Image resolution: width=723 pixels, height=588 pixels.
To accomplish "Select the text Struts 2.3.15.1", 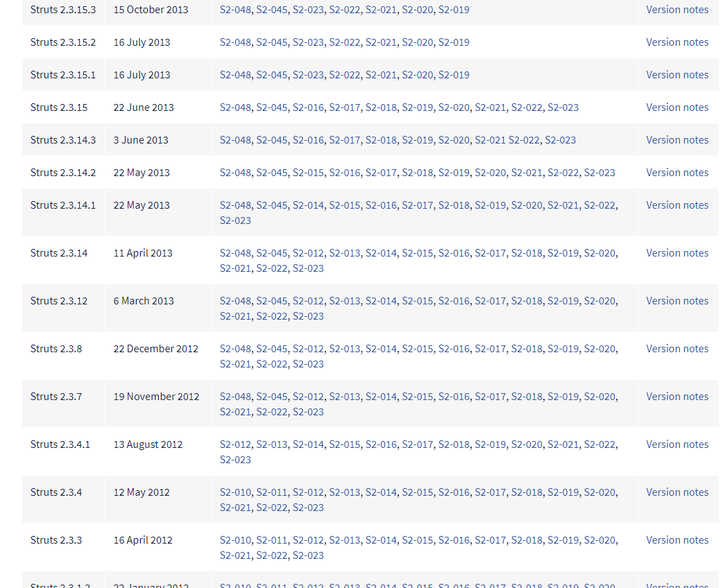I will click(63, 75).
